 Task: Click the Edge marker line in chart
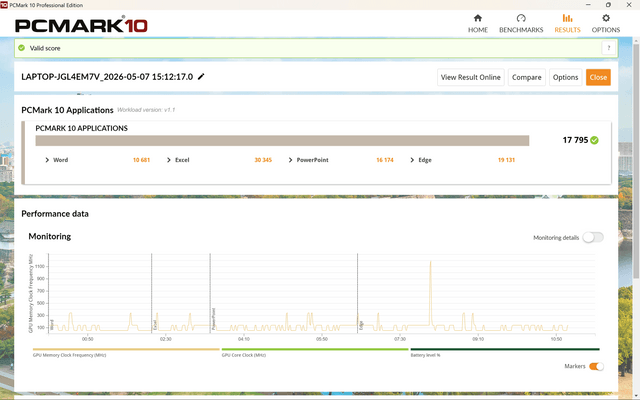pos(358,293)
